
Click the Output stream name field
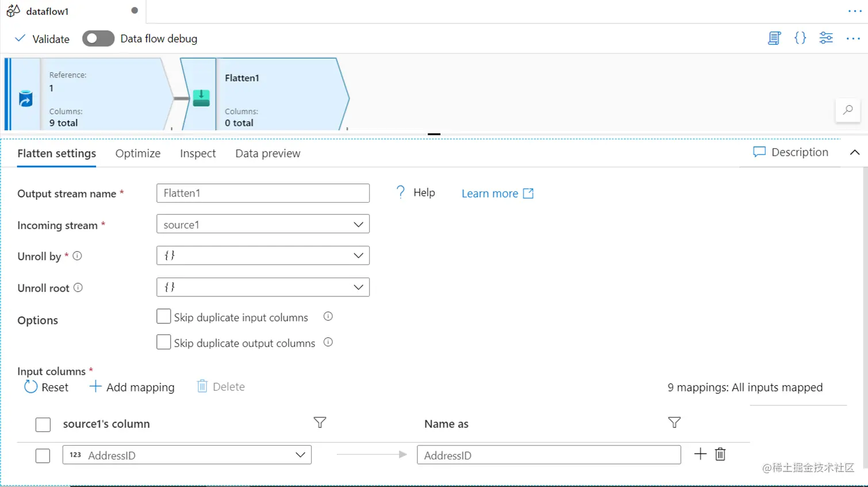click(x=263, y=193)
